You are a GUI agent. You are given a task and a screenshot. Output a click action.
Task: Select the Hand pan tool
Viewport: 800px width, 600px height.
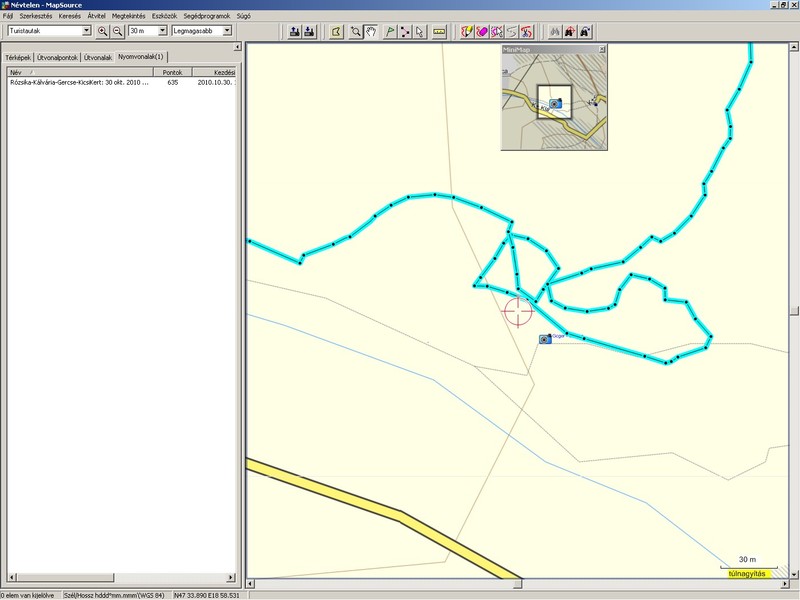click(371, 31)
